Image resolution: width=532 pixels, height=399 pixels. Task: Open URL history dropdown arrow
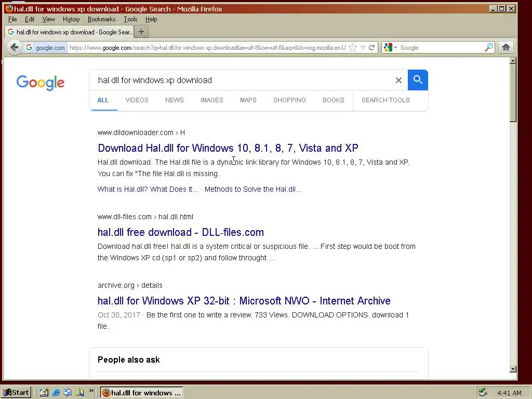[363, 47]
